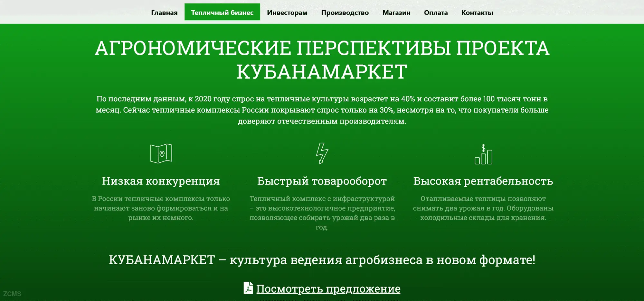Navigate to Магазин
Screen dimensions: 644x301
coord(396,13)
